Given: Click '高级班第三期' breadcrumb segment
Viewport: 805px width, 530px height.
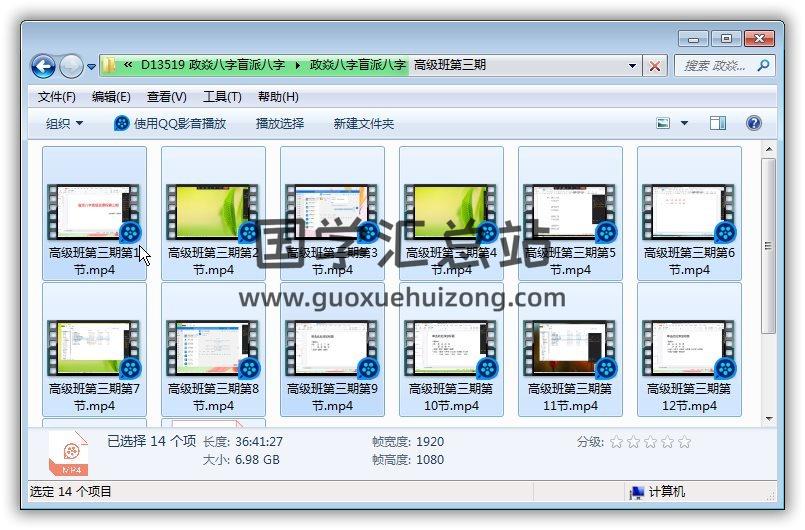Looking at the screenshot, I should [450, 65].
